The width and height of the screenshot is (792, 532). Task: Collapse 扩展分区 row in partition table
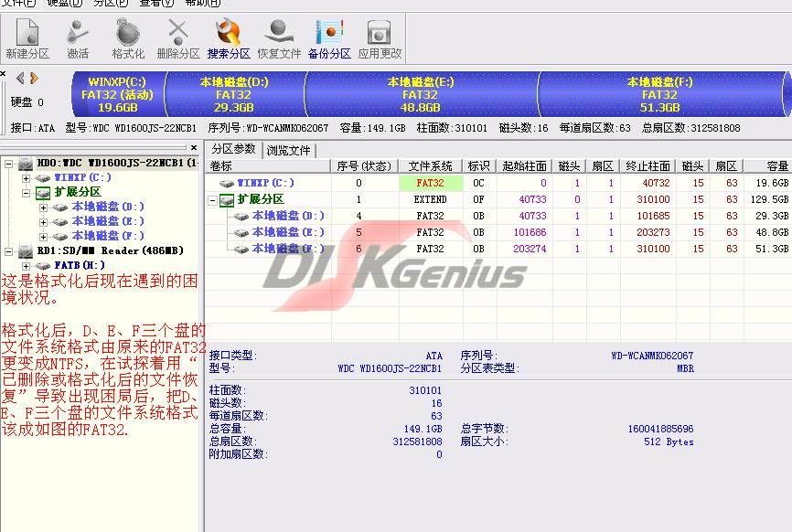click(x=213, y=200)
